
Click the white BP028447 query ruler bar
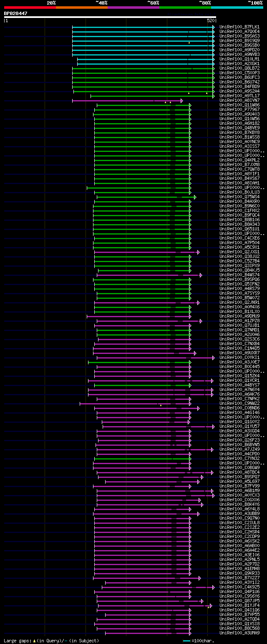(x=110, y=17)
